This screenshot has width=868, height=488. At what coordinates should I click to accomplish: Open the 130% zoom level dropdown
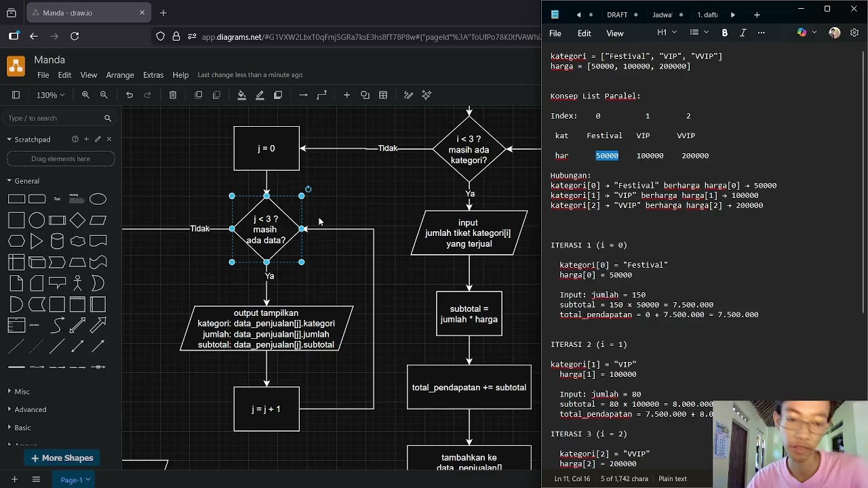(x=50, y=95)
